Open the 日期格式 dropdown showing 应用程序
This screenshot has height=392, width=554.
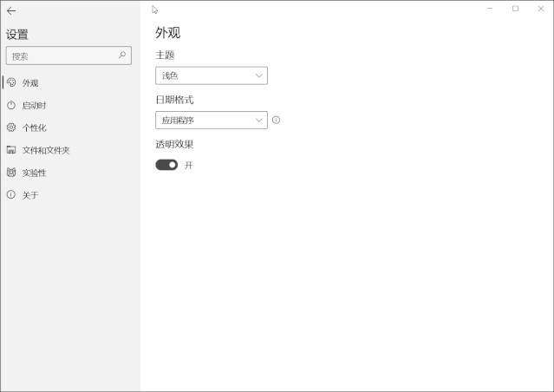click(212, 121)
